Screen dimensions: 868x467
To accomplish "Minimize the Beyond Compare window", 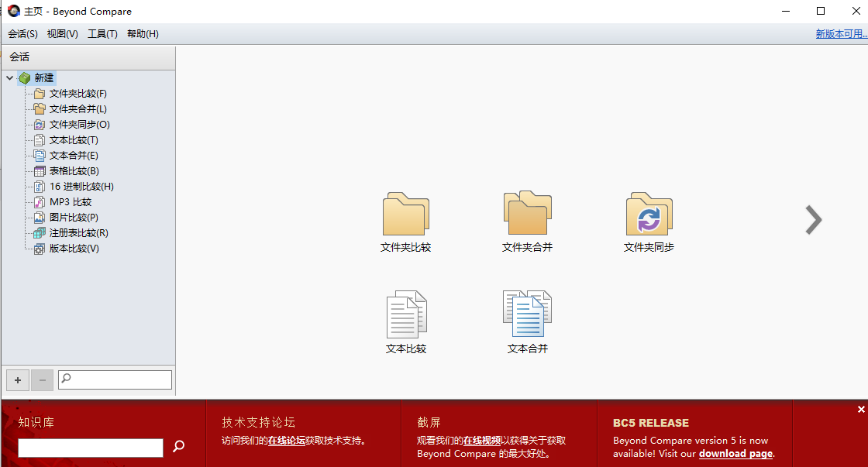I will (786, 11).
